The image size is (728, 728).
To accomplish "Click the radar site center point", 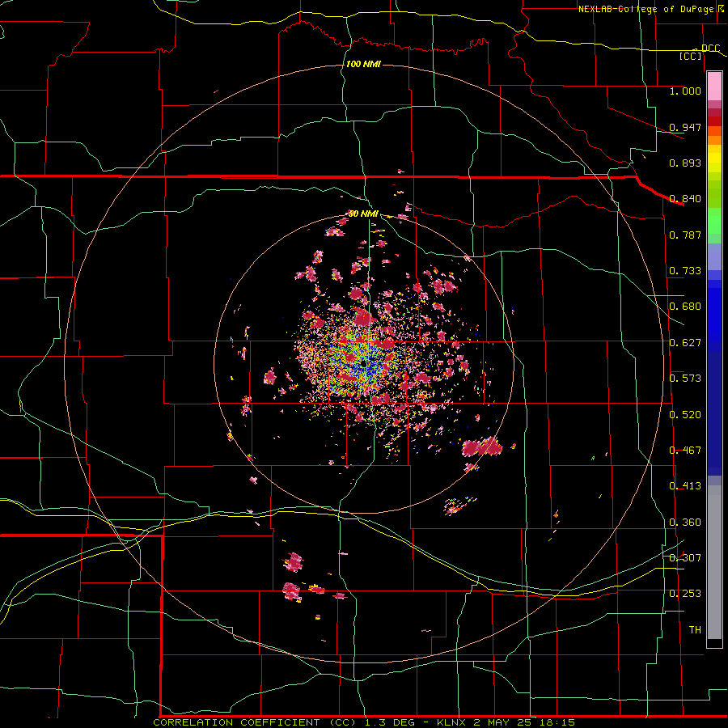I will 363,364.
